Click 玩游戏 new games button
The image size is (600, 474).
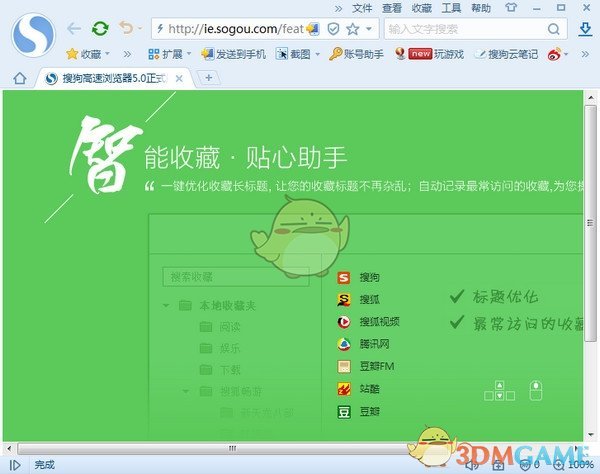pyautogui.click(x=430, y=54)
